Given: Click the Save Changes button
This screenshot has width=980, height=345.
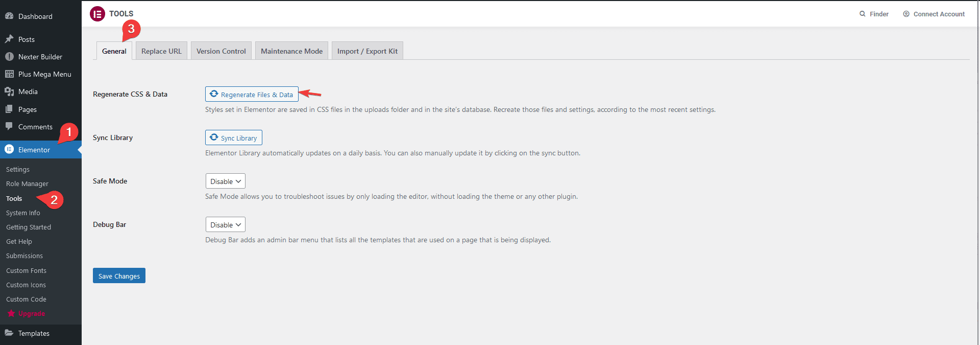Looking at the screenshot, I should 119,275.
